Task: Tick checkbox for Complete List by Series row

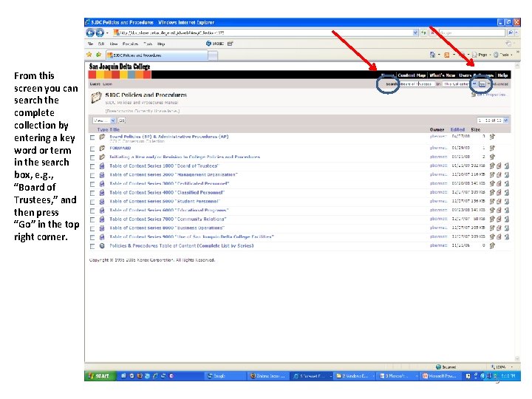Action: [92, 246]
